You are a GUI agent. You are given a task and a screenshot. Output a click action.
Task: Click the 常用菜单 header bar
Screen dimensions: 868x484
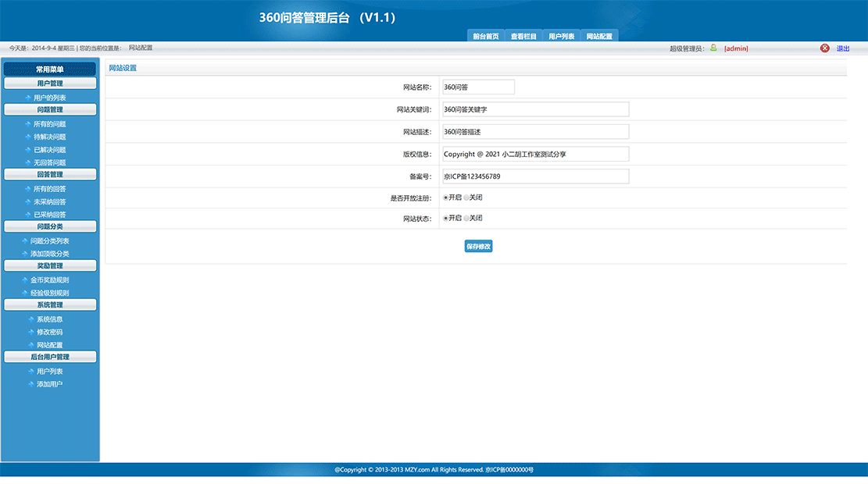pyautogui.click(x=49, y=69)
